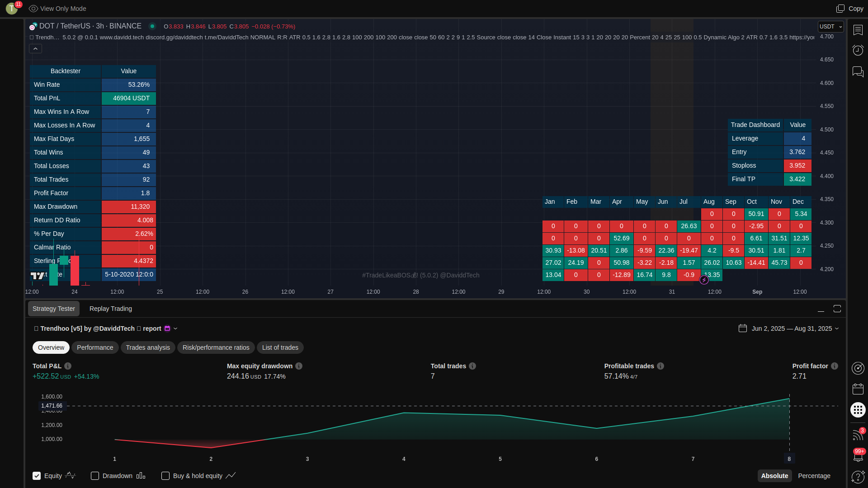Click the Win Rate 53.26% value
This screenshot has height=488, width=868.
[x=129, y=84]
